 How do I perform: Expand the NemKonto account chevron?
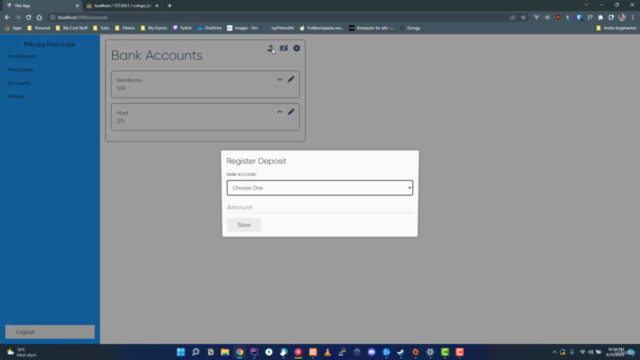pos(280,79)
